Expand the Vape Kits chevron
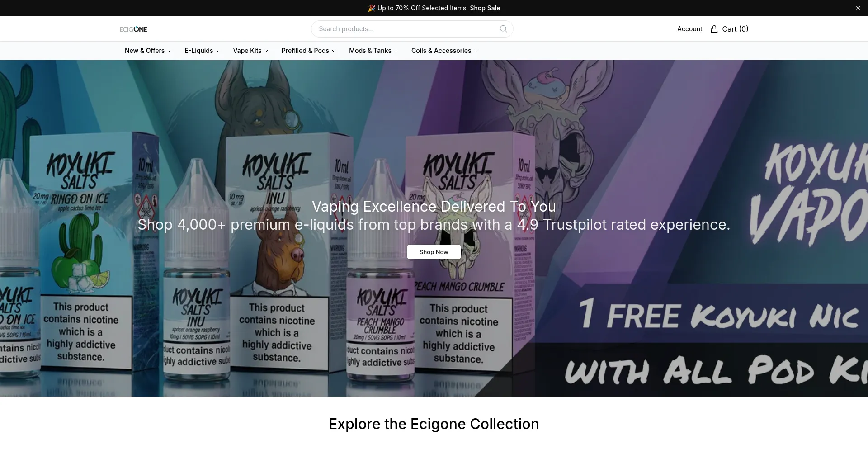Image resolution: width=868 pixels, height=449 pixels. (x=266, y=51)
